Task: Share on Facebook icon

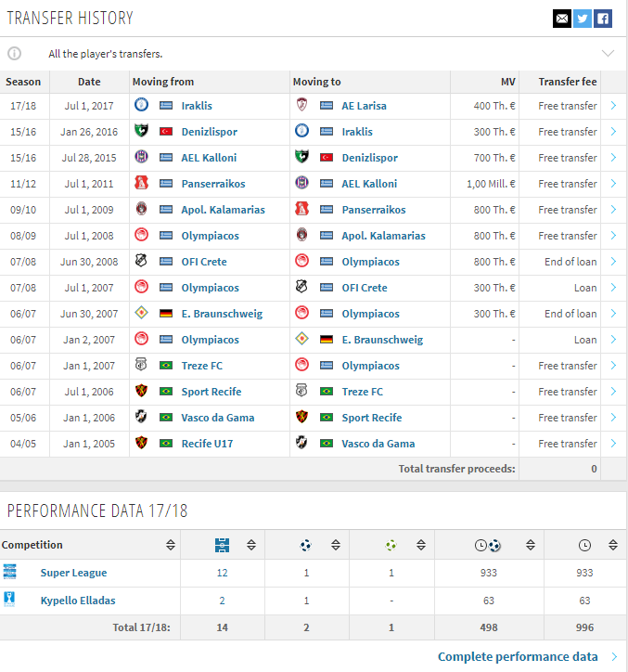Action: [603, 19]
